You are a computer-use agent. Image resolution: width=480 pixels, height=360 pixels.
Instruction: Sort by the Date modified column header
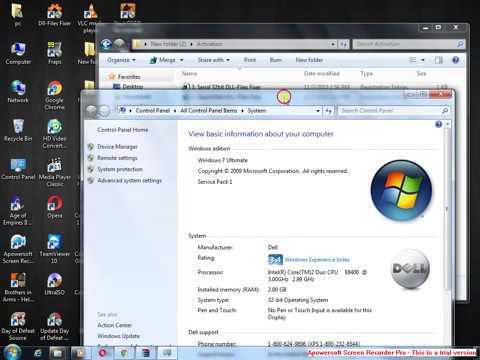[x=322, y=73]
